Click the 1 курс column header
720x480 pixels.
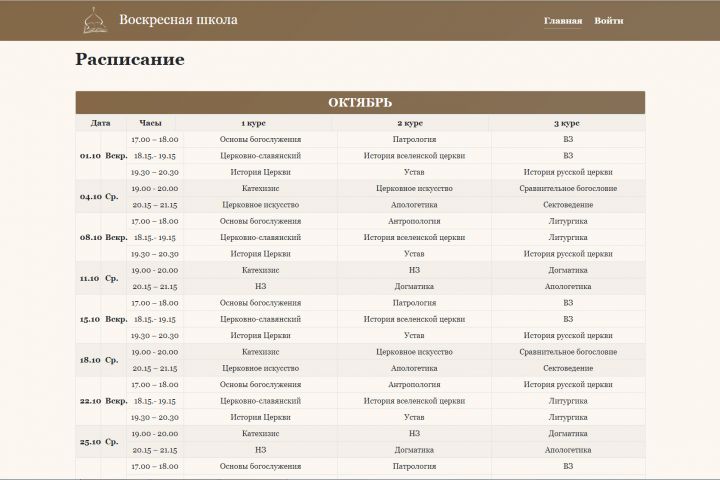click(x=253, y=123)
